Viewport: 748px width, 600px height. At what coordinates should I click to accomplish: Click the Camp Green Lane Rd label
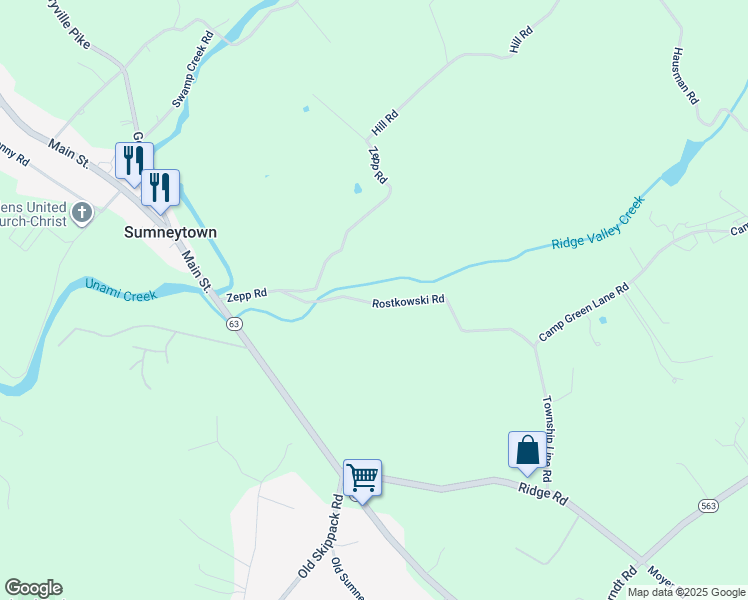584,312
